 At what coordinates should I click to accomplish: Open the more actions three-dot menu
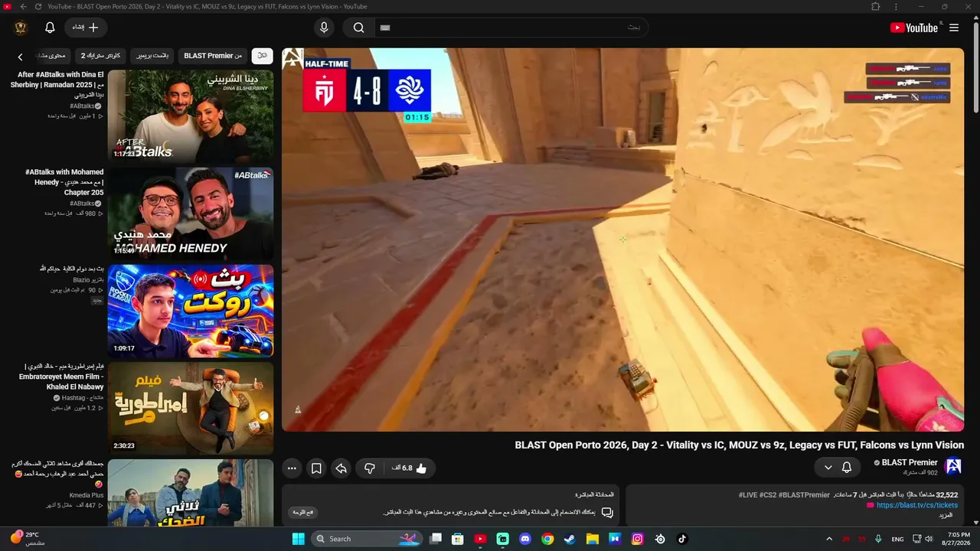(x=292, y=468)
